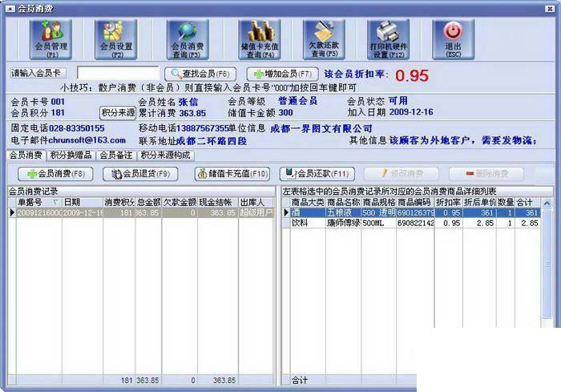This screenshot has height=392, width=561.
Task: Click the 查找会员(F6) button
Action: (x=200, y=74)
